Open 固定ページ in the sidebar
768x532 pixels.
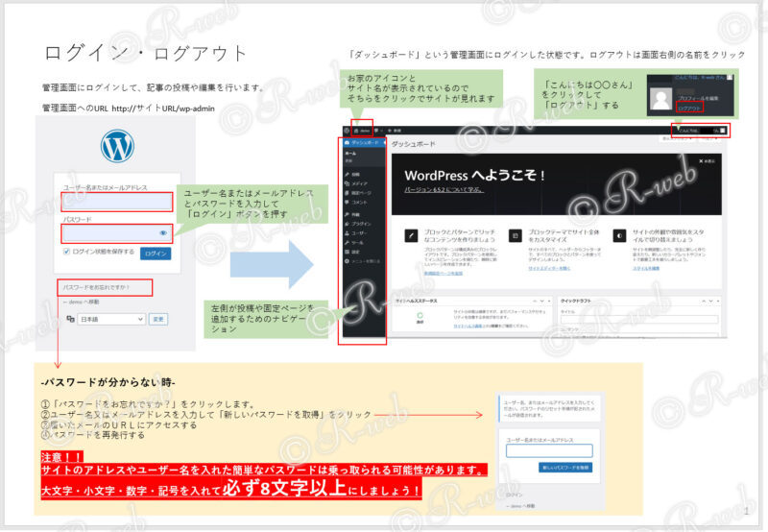coord(357,193)
